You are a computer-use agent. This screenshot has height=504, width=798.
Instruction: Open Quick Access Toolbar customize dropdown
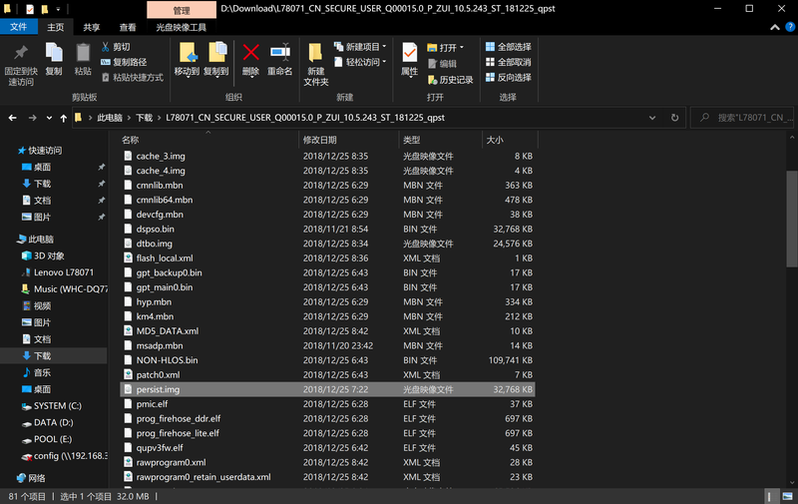click(x=58, y=9)
